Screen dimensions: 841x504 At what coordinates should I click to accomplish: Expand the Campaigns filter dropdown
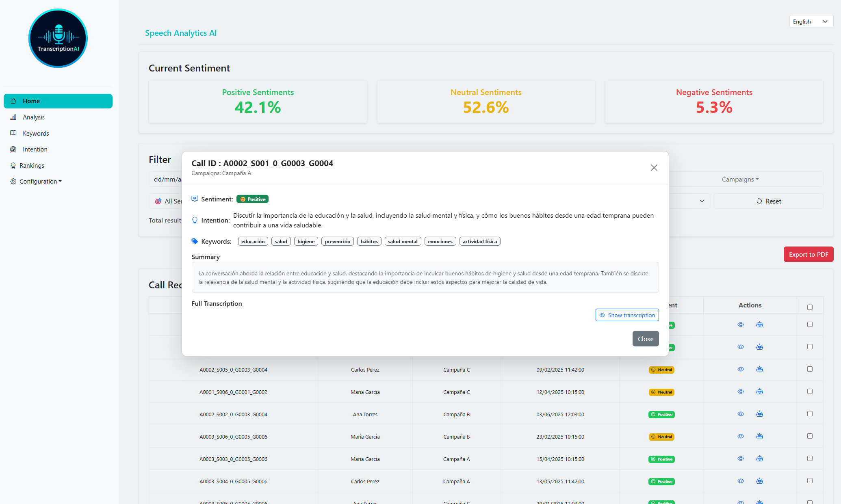(x=740, y=180)
